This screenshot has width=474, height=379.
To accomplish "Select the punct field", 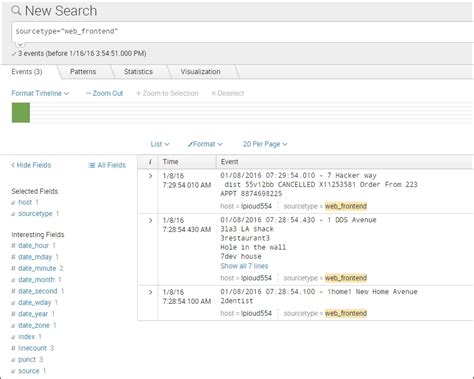I will pos(27,359).
